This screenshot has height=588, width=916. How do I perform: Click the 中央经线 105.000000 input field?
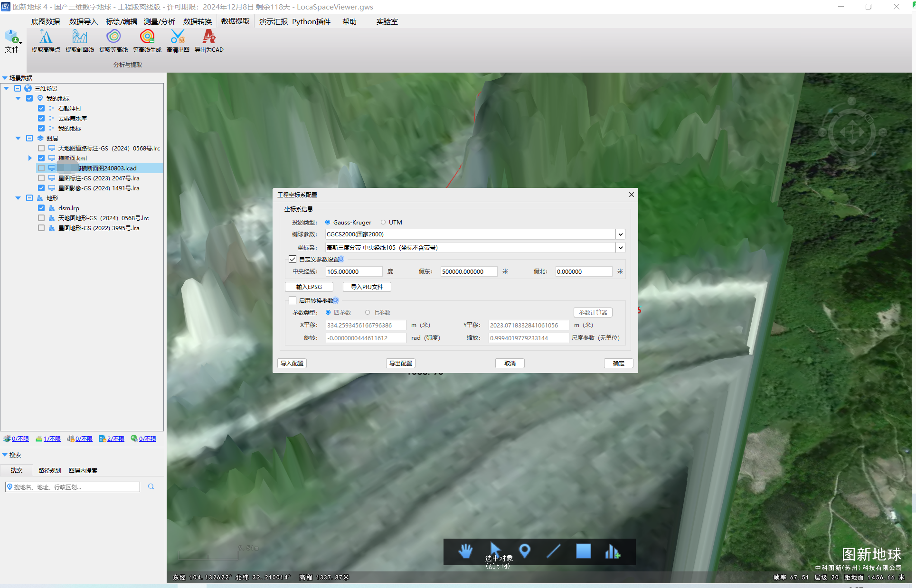click(354, 271)
